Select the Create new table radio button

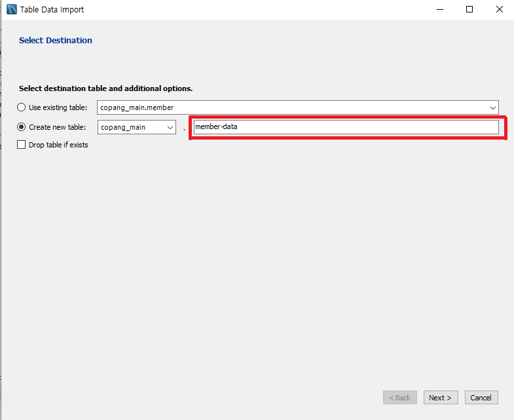[22, 127]
